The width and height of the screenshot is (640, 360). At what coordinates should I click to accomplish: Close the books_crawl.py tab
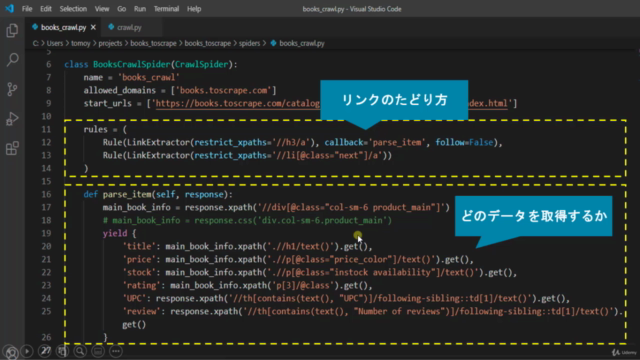pos(93,27)
